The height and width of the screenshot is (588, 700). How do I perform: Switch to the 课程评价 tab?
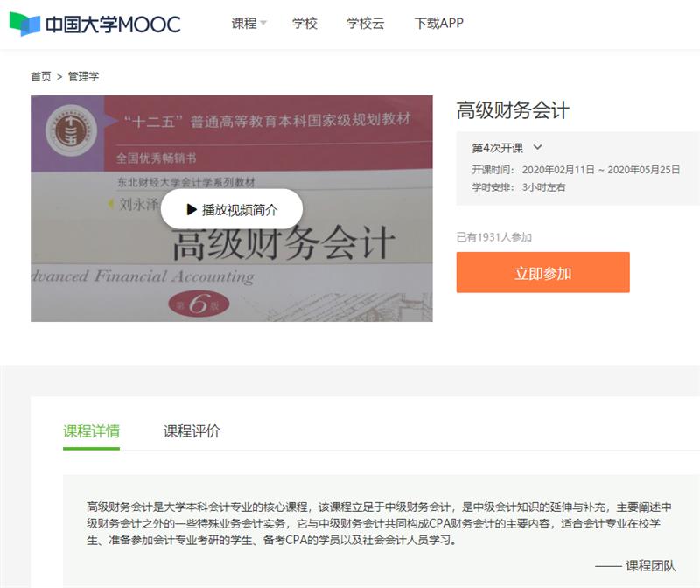192,431
